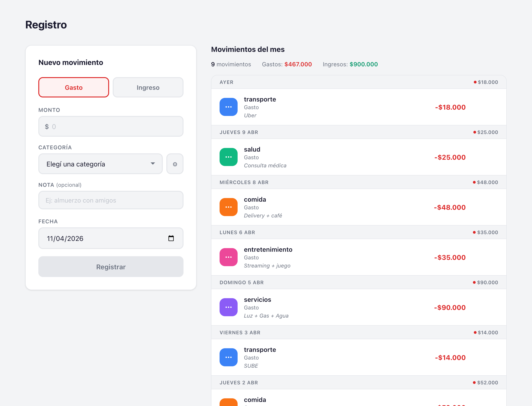Click the blue icon beside the Uber transport expense
This screenshot has height=406, width=532.
(228, 107)
